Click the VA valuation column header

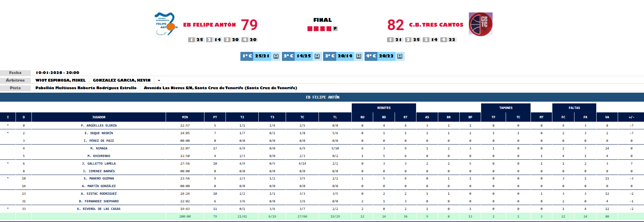[607, 117]
